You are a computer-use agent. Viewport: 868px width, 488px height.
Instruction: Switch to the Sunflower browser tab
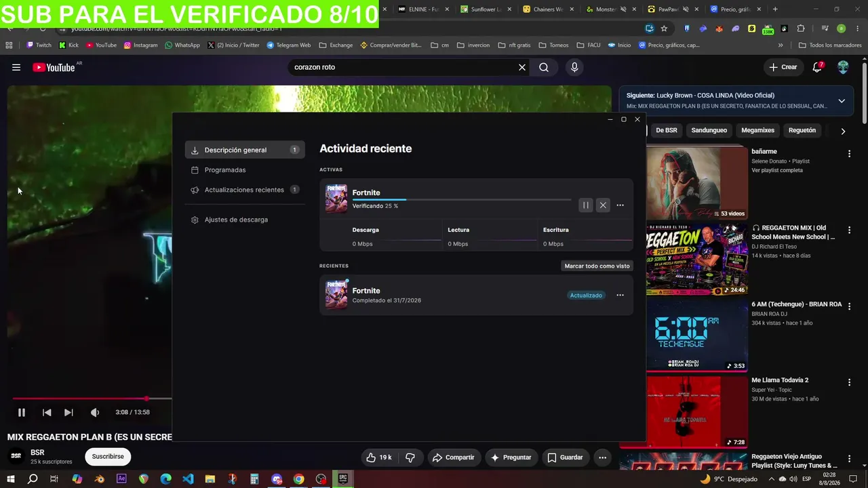pyautogui.click(x=483, y=9)
